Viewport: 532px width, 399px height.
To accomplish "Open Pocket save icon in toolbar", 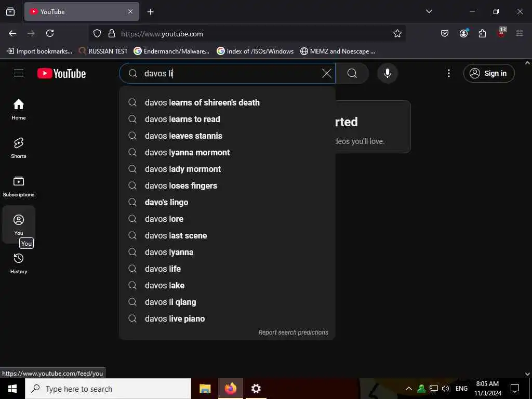I will (445, 33).
